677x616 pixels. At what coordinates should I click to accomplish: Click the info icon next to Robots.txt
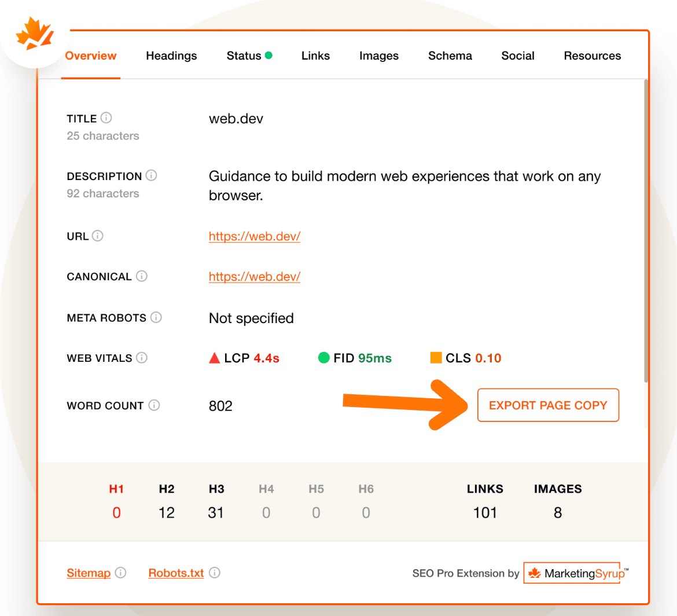click(215, 573)
